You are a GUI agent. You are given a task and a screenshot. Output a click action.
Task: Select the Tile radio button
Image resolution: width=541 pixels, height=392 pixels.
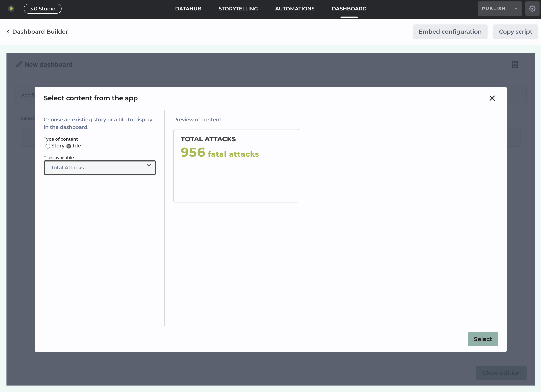(69, 146)
